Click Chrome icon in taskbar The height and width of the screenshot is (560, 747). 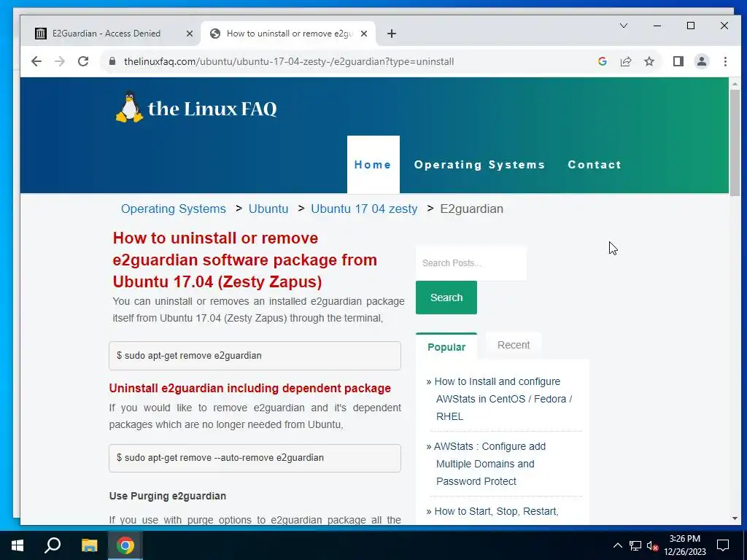click(x=125, y=545)
